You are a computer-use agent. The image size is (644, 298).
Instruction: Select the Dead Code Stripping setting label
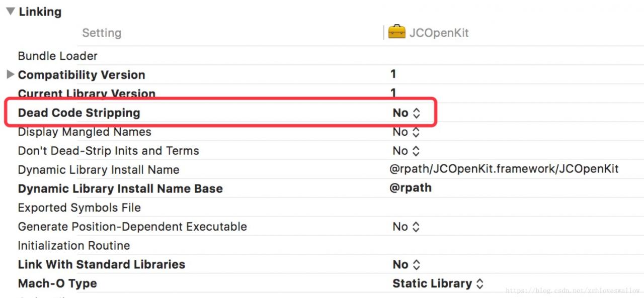[x=79, y=113]
